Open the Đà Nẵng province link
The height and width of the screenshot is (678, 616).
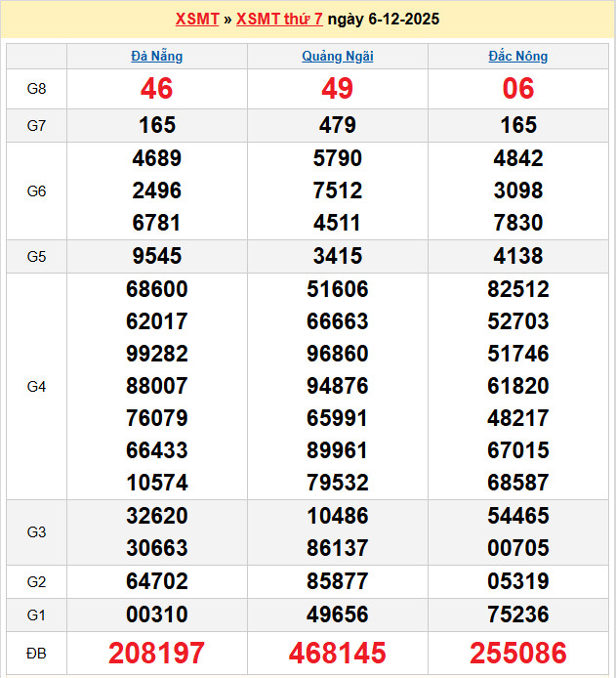coord(156,57)
